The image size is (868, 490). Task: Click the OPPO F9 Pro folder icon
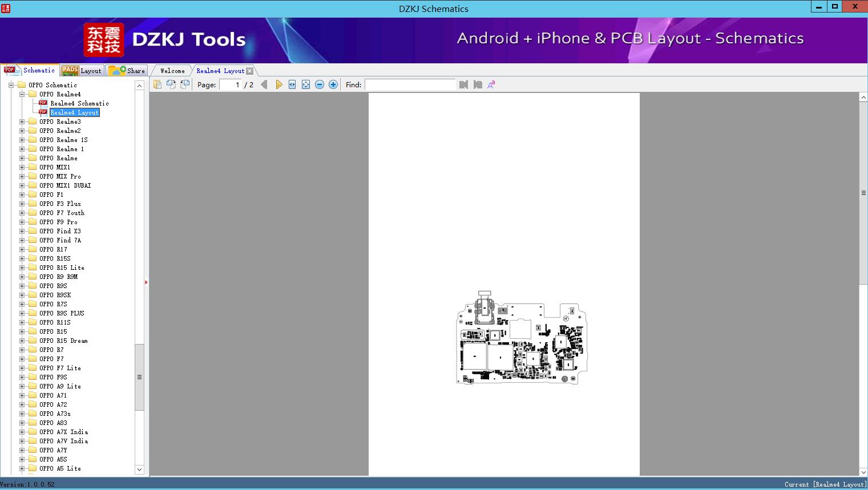tap(33, 222)
